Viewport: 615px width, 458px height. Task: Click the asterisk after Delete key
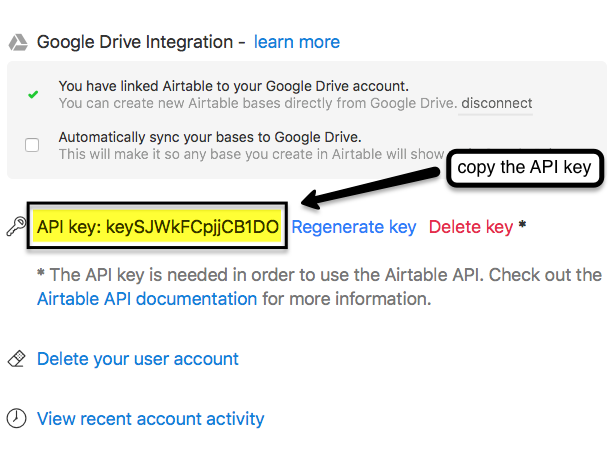point(522,225)
